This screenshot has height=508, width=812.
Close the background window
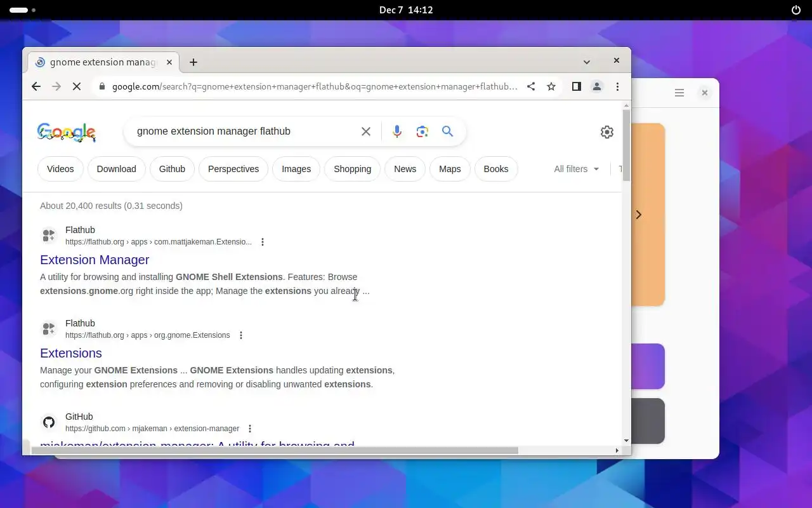pyautogui.click(x=705, y=93)
